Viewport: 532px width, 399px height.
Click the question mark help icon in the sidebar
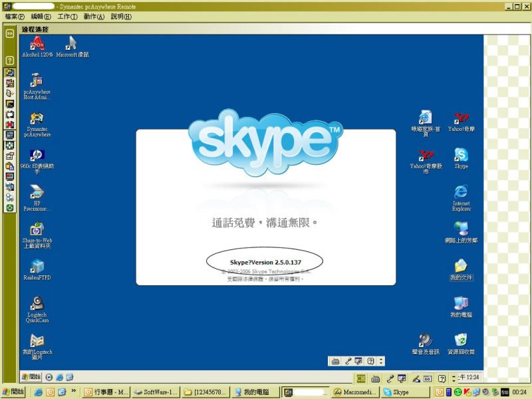tap(10, 61)
